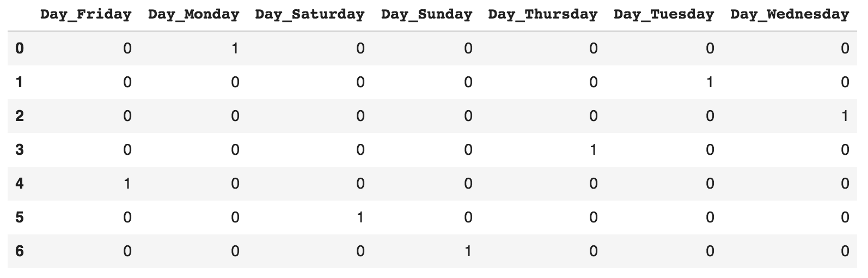The height and width of the screenshot is (278, 868).
Task: Click the 1 under Day_Tuesday in row 1
Action: [710, 82]
